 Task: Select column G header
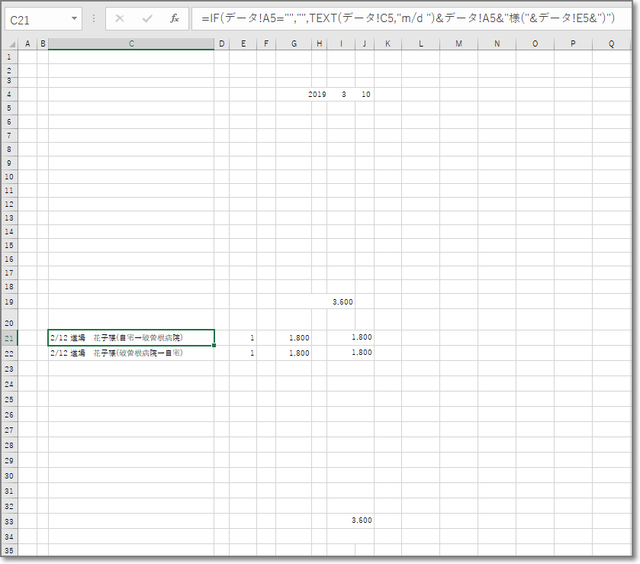pos(293,43)
